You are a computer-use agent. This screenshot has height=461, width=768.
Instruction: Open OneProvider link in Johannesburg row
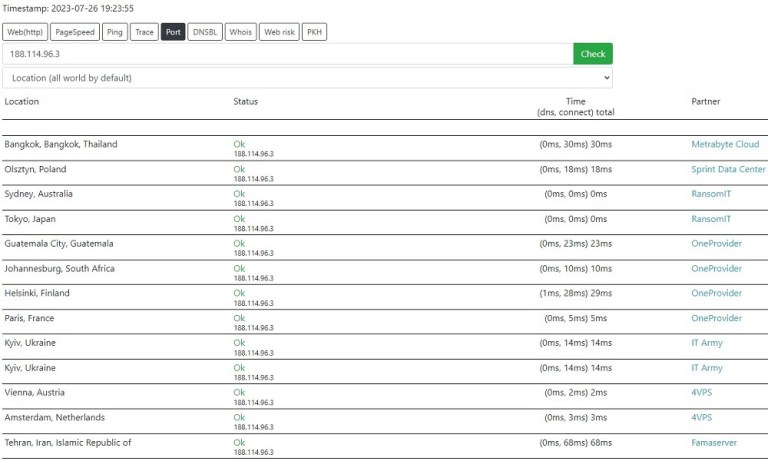[716, 268]
